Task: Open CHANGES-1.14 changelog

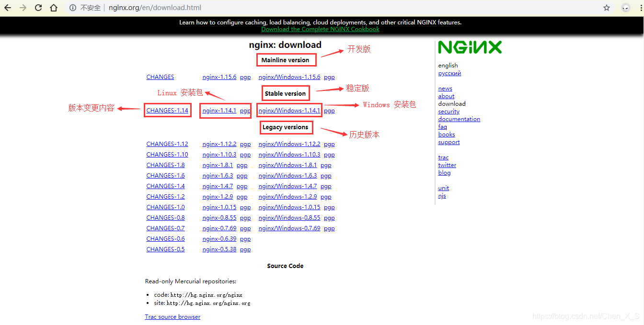Action: coord(167,111)
